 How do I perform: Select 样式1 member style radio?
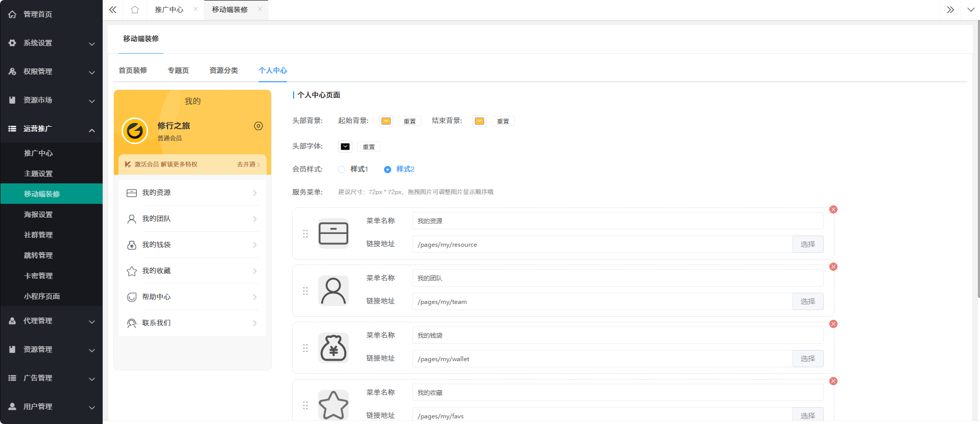coord(342,170)
